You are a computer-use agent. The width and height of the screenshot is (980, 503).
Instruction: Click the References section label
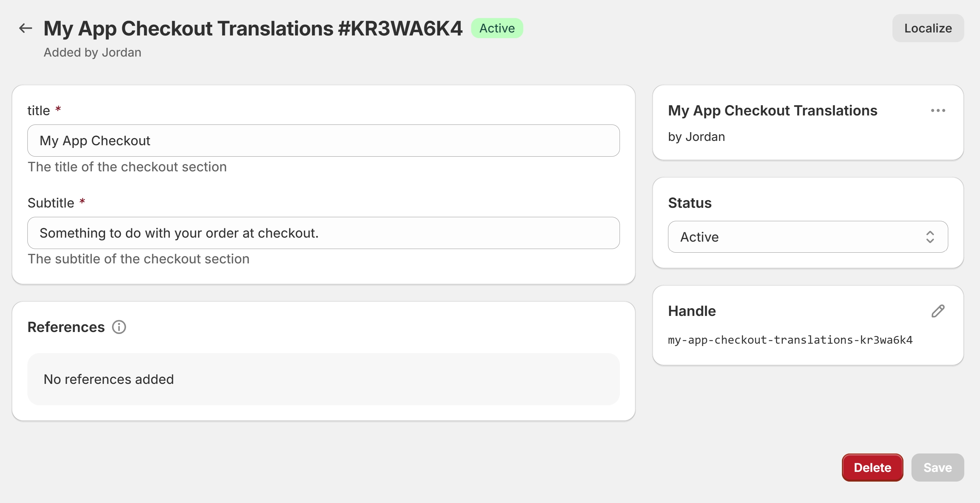[x=66, y=327]
